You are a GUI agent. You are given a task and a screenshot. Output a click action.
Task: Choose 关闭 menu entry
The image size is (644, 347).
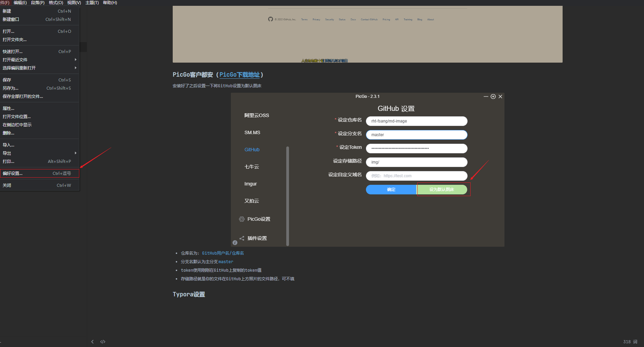pos(39,185)
